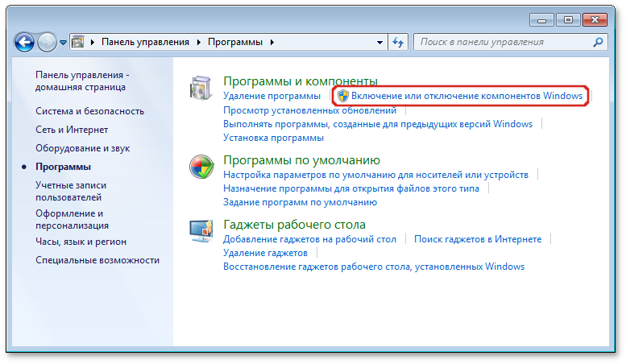
Task: Open Настройка параметров по умолчанию для носителей
Action: (x=375, y=175)
